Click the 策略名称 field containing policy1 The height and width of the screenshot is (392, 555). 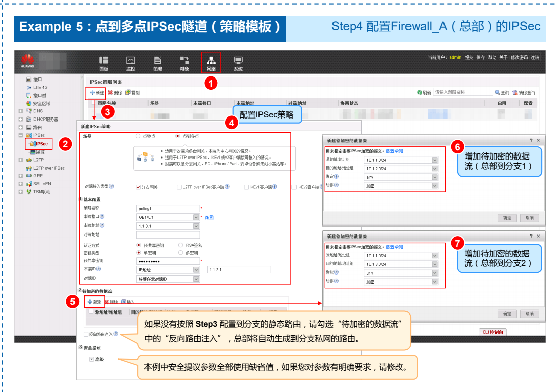[168, 208]
